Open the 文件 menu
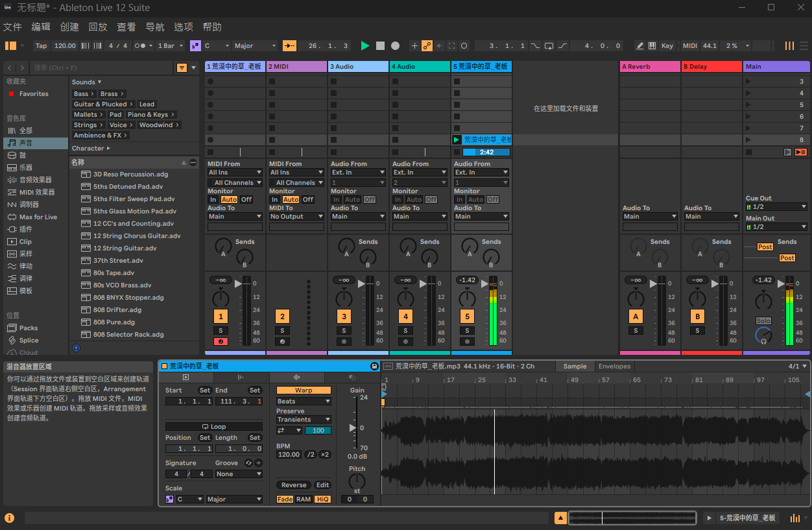 (12, 27)
